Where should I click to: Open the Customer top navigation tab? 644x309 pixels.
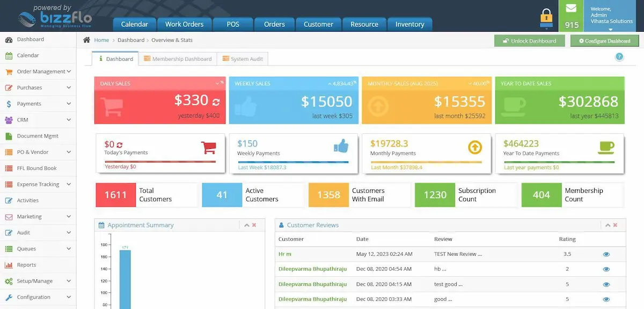[318, 24]
